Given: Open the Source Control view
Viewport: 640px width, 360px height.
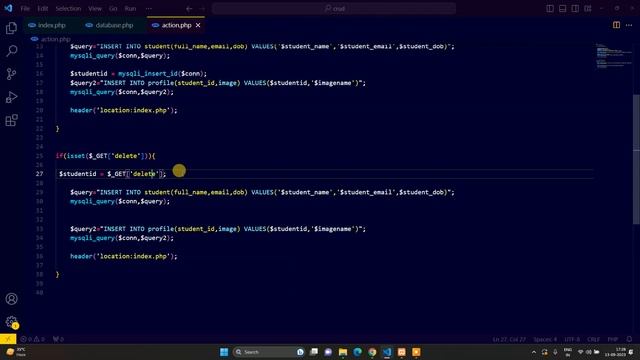Looking at the screenshot, I should click(x=11, y=74).
